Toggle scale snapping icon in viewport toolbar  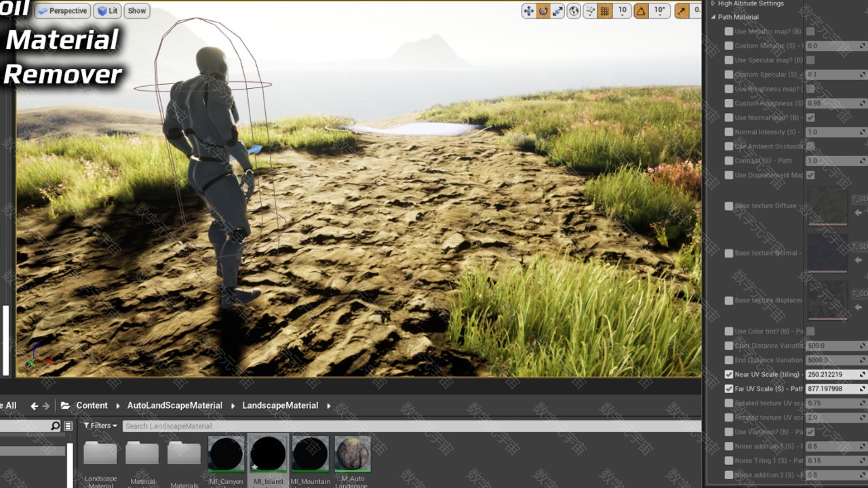(x=682, y=11)
